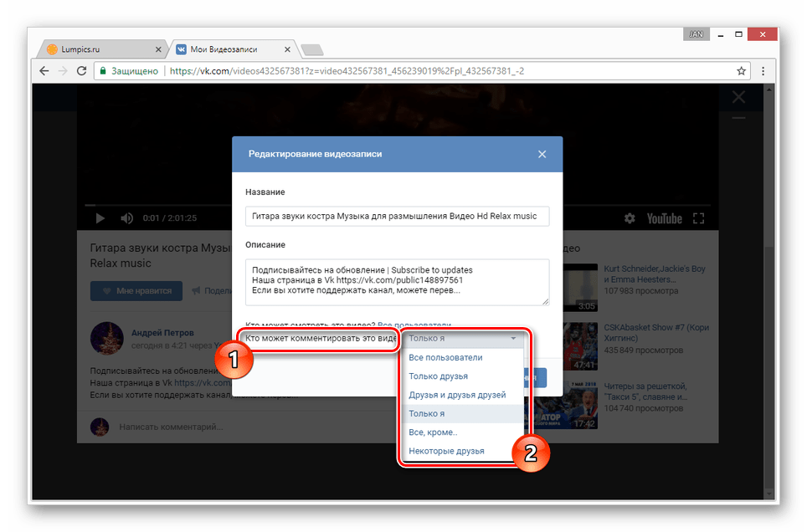Screen dimensions: 807x532
Task: Open the Chrome three-dot menu
Action: coord(763,71)
